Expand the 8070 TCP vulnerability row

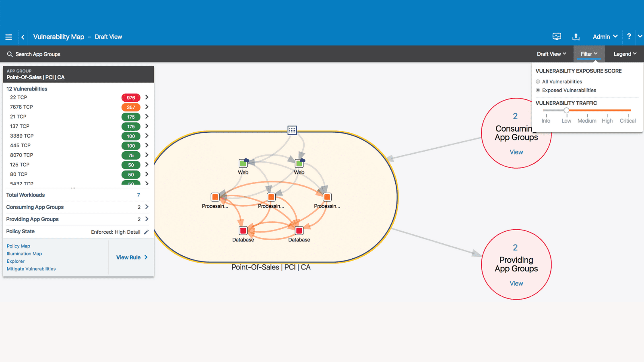(147, 155)
